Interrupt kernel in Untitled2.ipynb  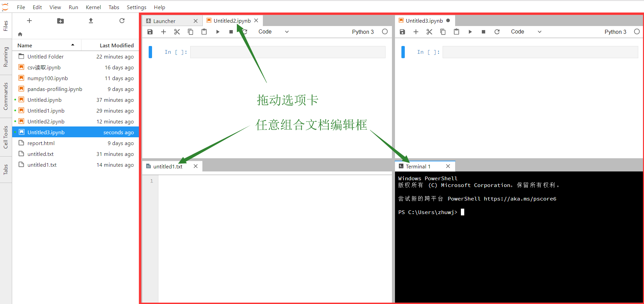pyautogui.click(x=231, y=32)
